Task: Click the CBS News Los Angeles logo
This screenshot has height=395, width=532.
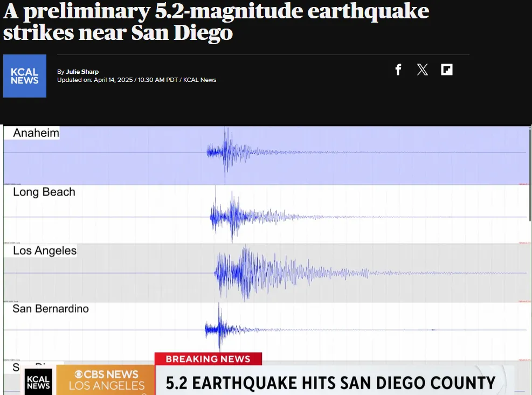Action: pos(106,380)
